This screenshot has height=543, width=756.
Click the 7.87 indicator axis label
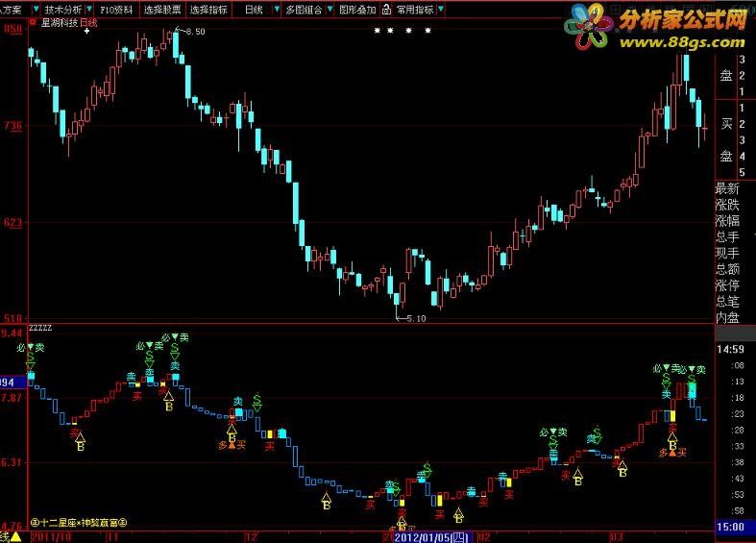[x=12, y=397]
